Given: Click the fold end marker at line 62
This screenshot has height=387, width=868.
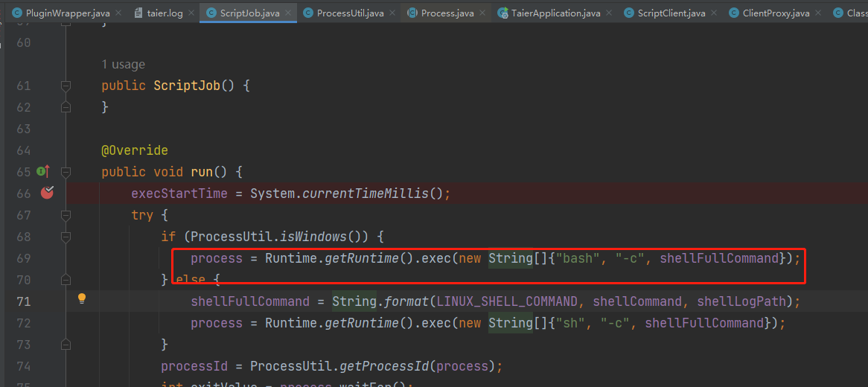Looking at the screenshot, I should (66, 107).
